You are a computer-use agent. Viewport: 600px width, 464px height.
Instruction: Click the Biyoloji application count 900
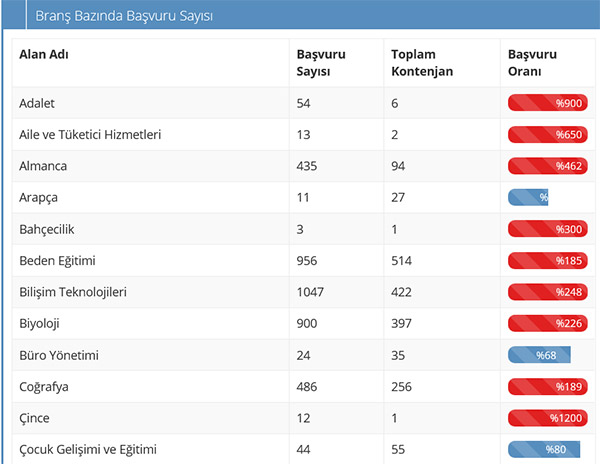pos(309,324)
